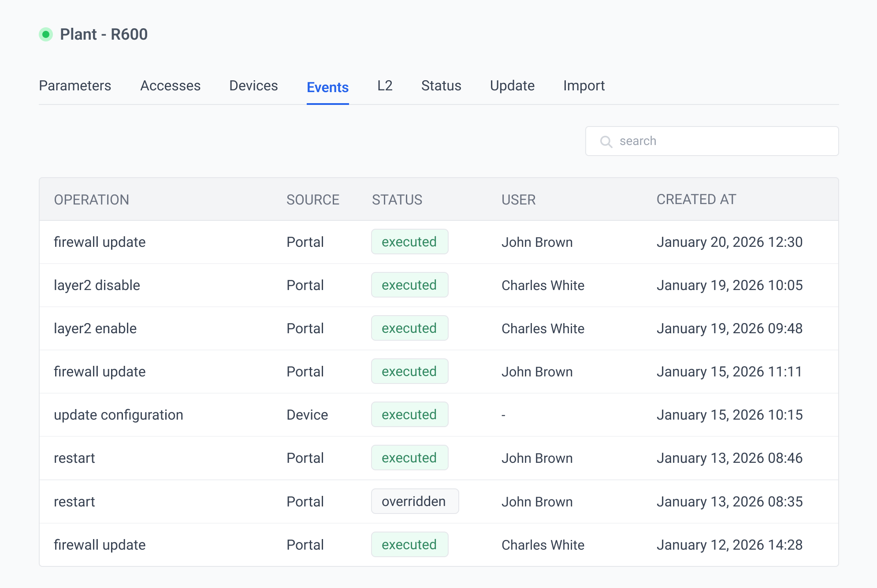The height and width of the screenshot is (588, 877).
Task: Click the search magnifier icon
Action: pos(606,141)
